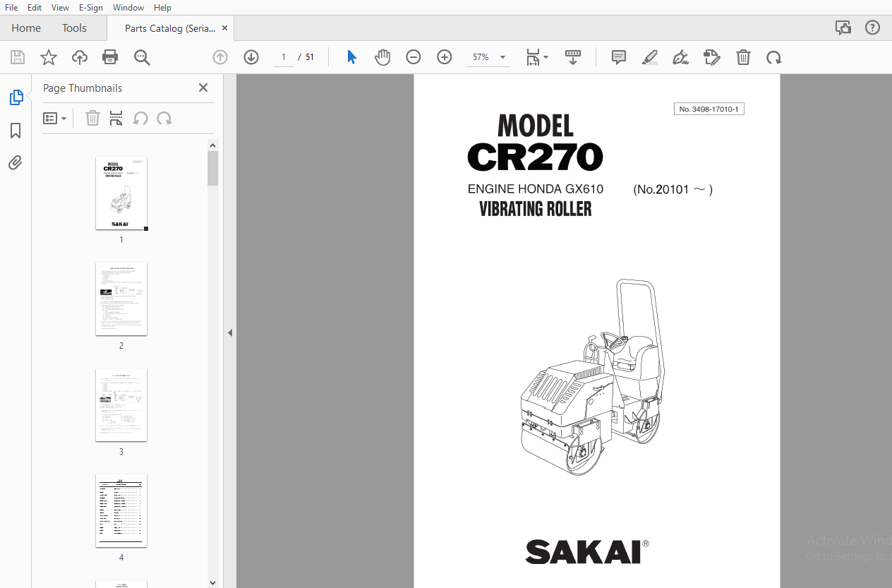Screen dimensions: 892x588
Task: Open the Bookmarks panel icon
Action: 16,131
